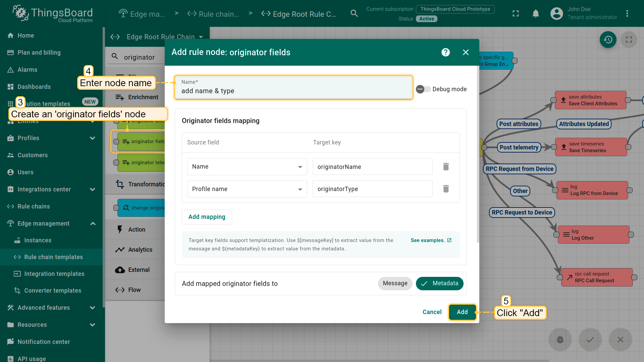The image size is (644, 362).
Task: Click the node Name input field
Action: pyautogui.click(x=293, y=91)
